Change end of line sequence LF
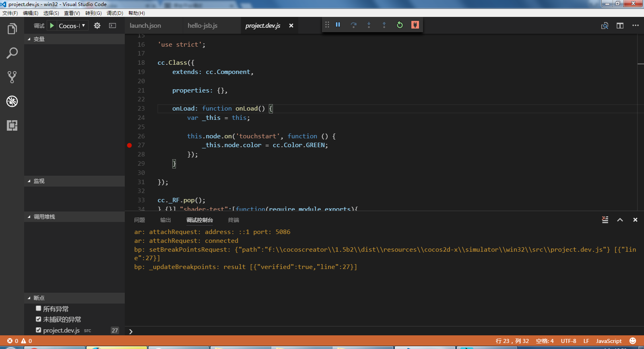This screenshot has height=349, width=644. pos(586,341)
